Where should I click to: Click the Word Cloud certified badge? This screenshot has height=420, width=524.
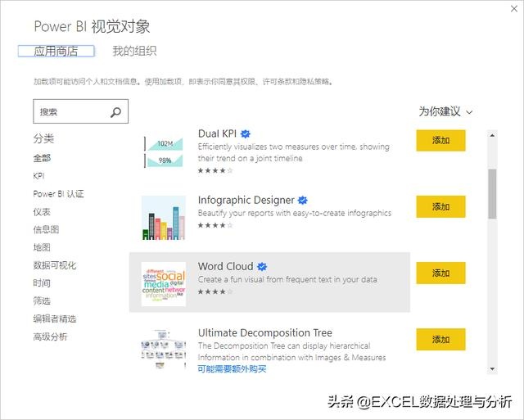point(262,267)
